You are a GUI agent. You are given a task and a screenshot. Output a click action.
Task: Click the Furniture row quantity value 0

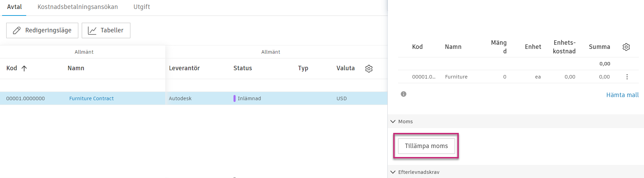[x=505, y=77]
